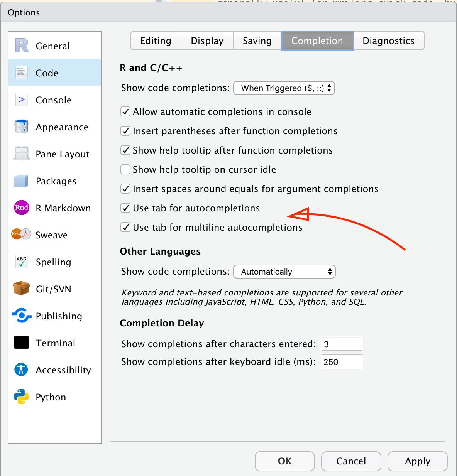
Task: Select the Python label in sidebar
Action: click(51, 397)
